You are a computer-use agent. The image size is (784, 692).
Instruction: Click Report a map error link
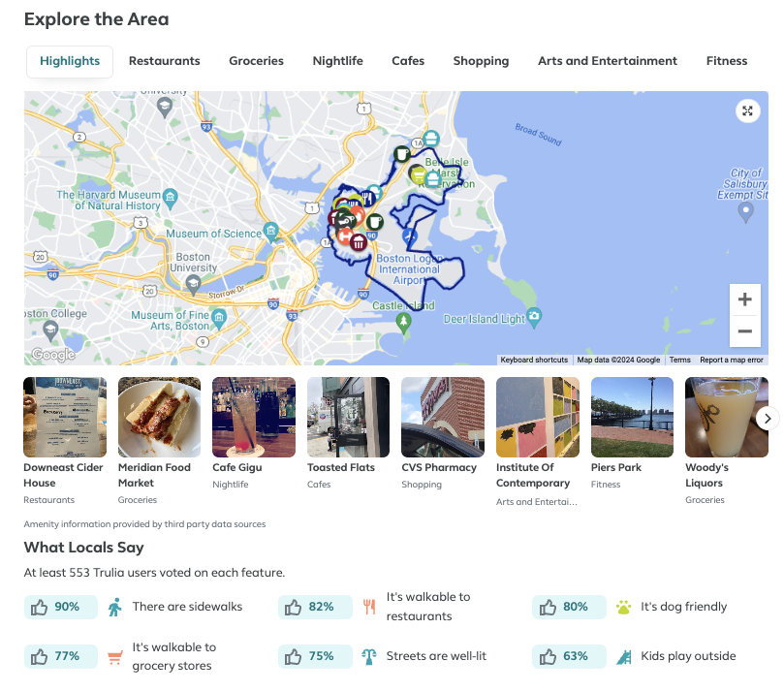pyautogui.click(x=732, y=360)
